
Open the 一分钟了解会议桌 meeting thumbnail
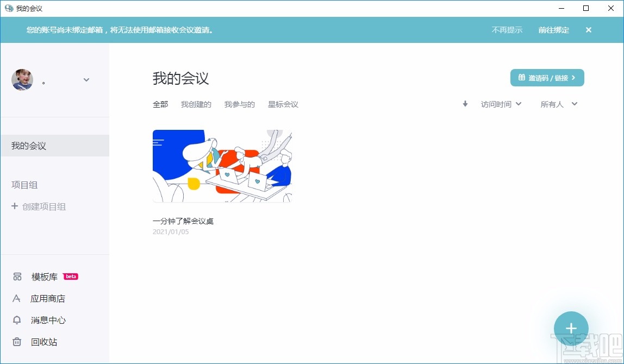pos(222,165)
